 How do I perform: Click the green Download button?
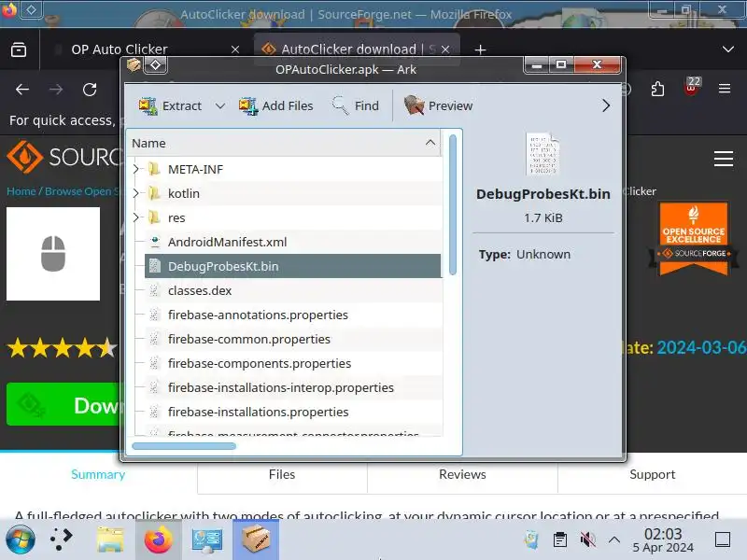pos(63,404)
